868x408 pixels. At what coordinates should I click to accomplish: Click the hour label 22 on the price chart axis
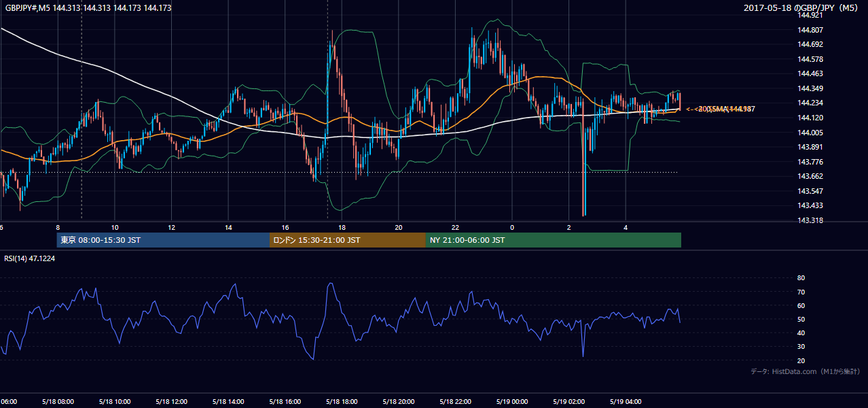[x=456, y=228]
